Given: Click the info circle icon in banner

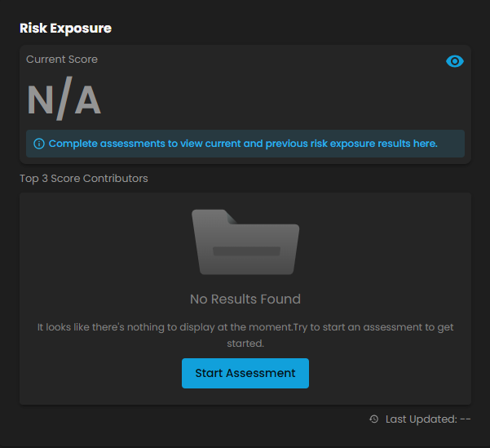Looking at the screenshot, I should coord(39,144).
